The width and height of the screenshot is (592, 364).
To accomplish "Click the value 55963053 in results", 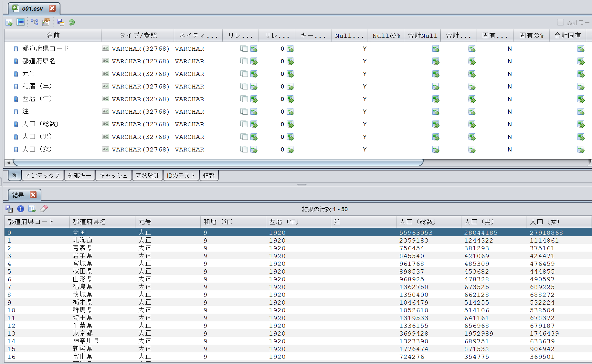I will coord(416,233).
